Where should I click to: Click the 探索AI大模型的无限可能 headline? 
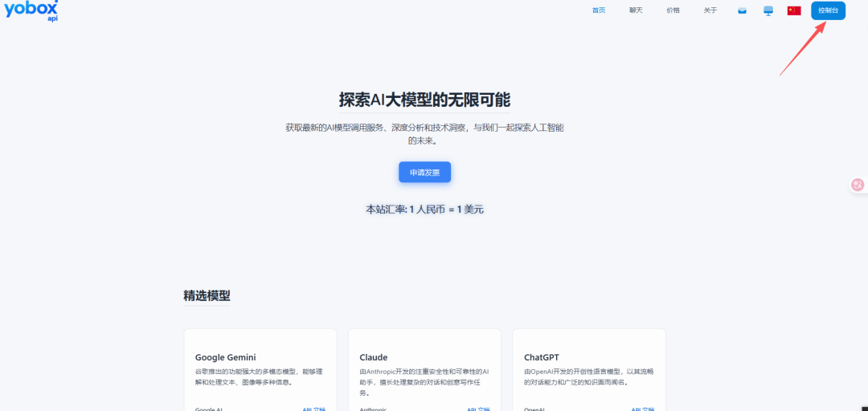(x=424, y=100)
